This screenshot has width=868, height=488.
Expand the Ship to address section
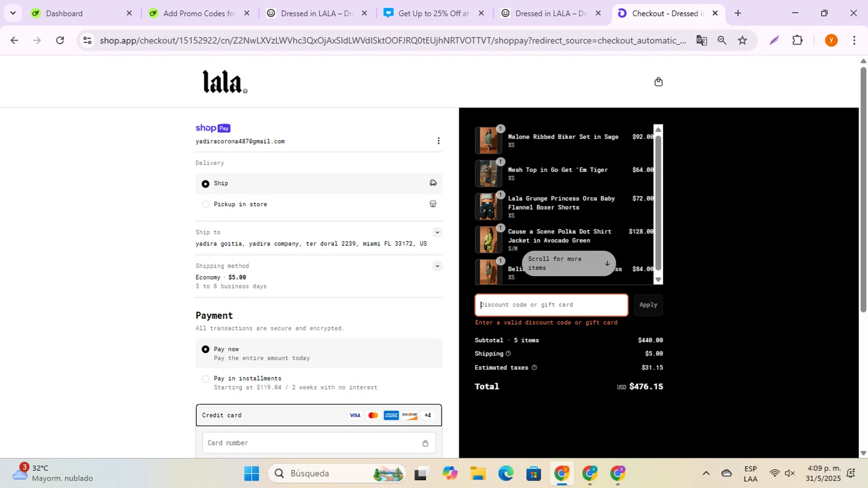click(x=437, y=233)
